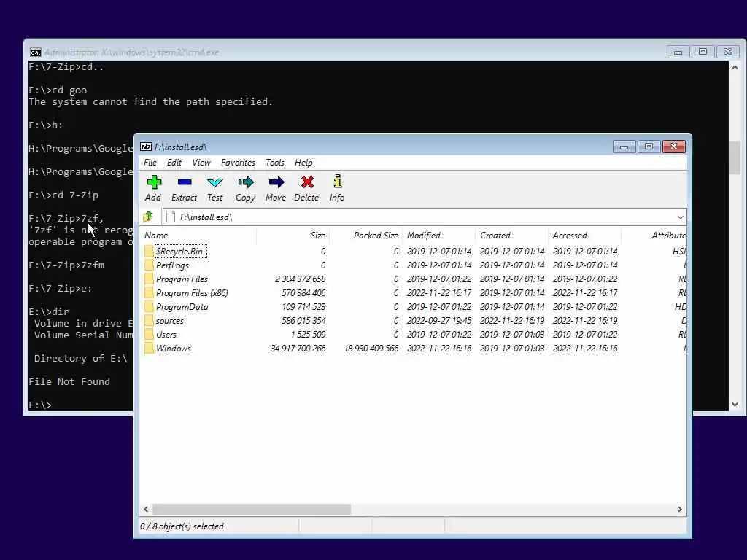
Task: Click the Extract toolbar icon
Action: coord(185,182)
